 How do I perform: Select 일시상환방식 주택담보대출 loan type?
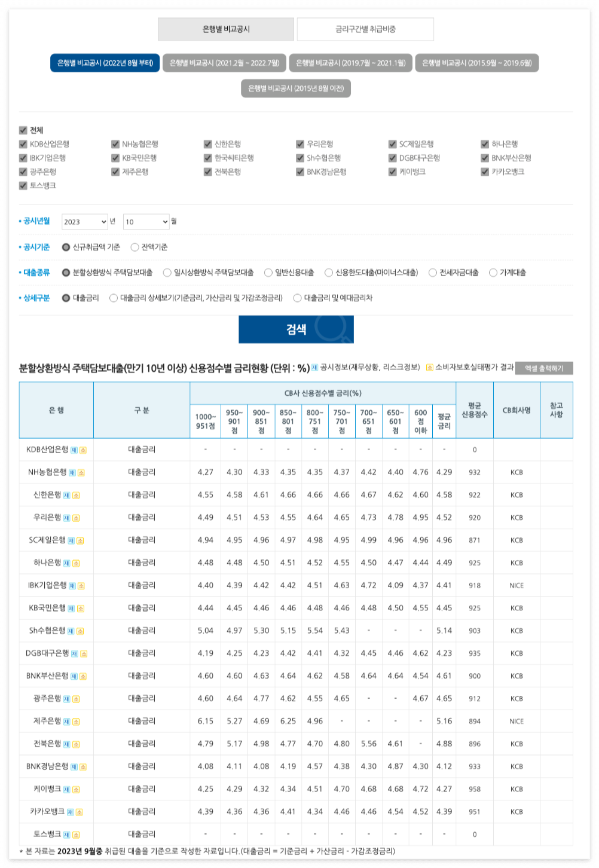tap(167, 273)
